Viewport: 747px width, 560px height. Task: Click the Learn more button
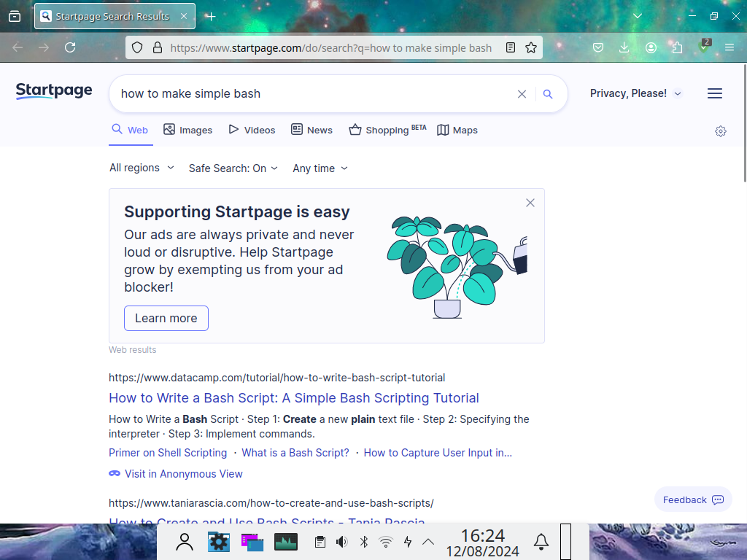[166, 318]
